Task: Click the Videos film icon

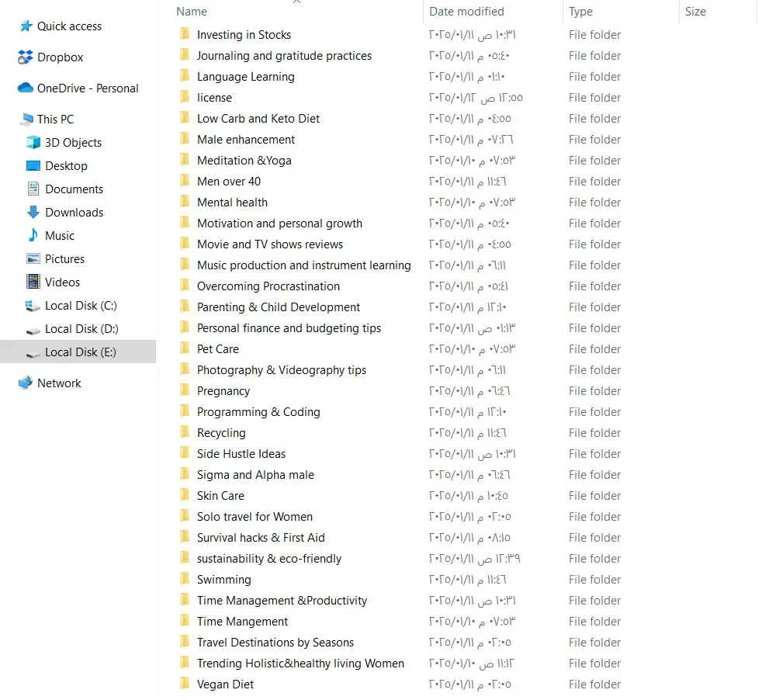Action: pos(33,282)
